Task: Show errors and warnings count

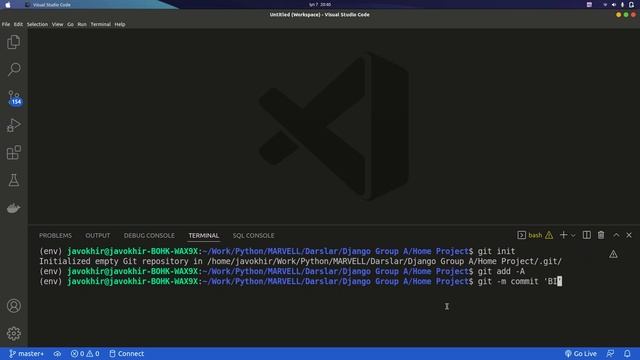Action: [x=85, y=353]
